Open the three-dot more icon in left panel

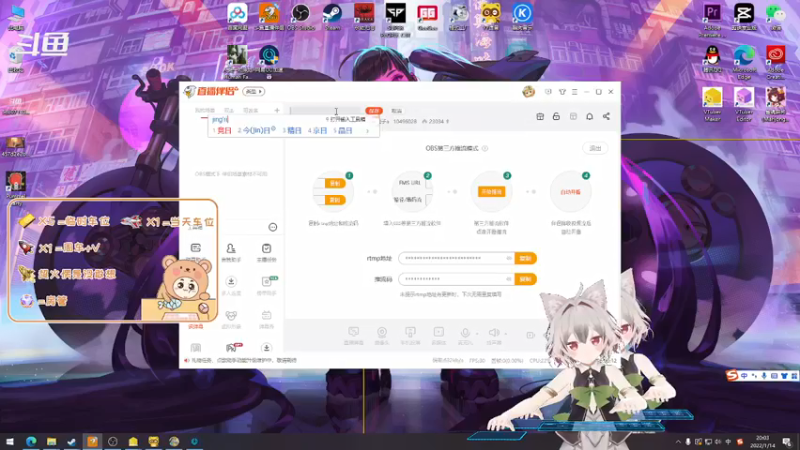[273, 227]
